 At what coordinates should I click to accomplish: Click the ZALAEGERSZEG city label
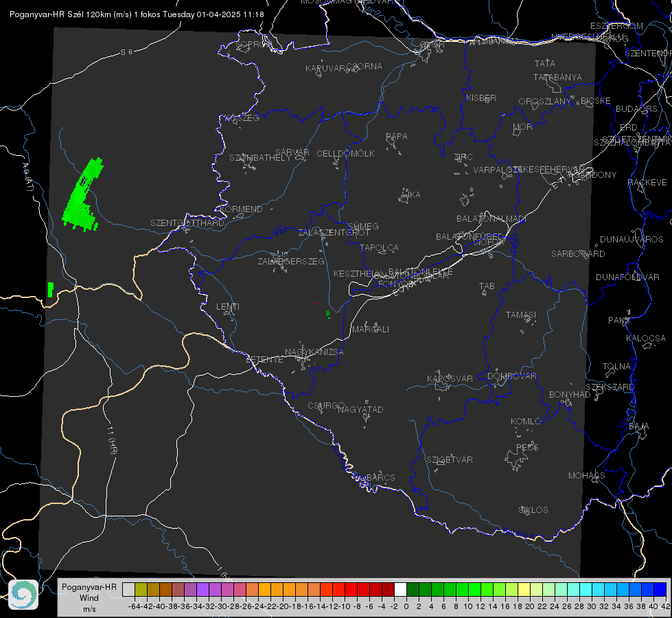point(291,261)
